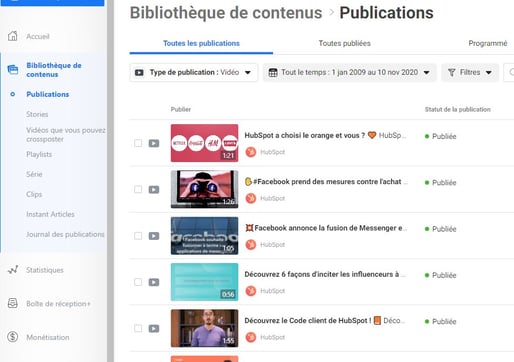Click video type icon in HubSpot orange row
This screenshot has width=514, height=362.
coord(154,143)
